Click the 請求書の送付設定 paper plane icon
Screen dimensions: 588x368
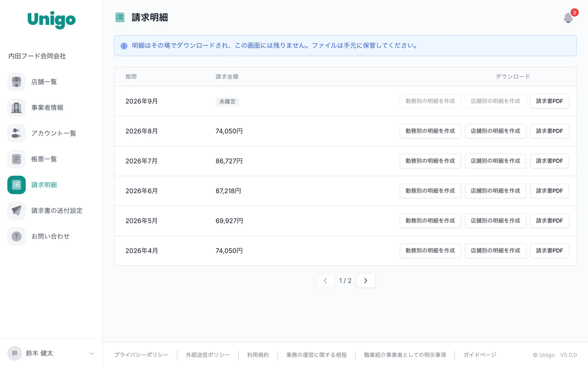click(17, 211)
